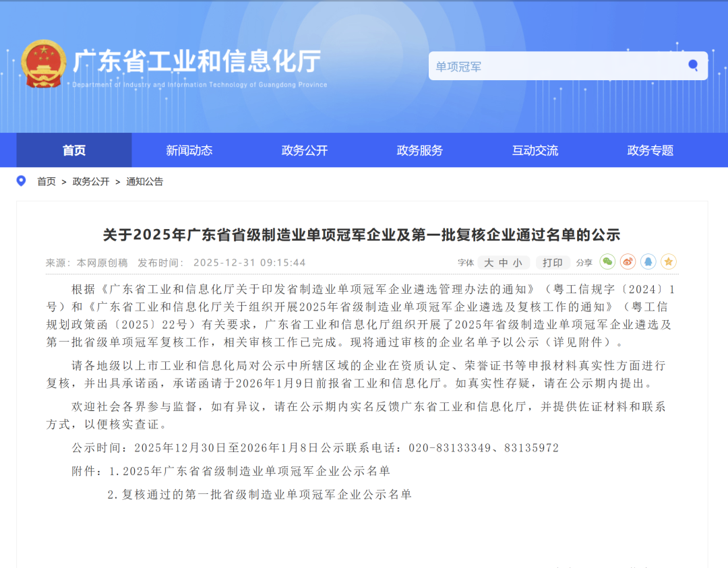
Task: Open the 新闻动态 navigation tab
Action: (x=189, y=150)
